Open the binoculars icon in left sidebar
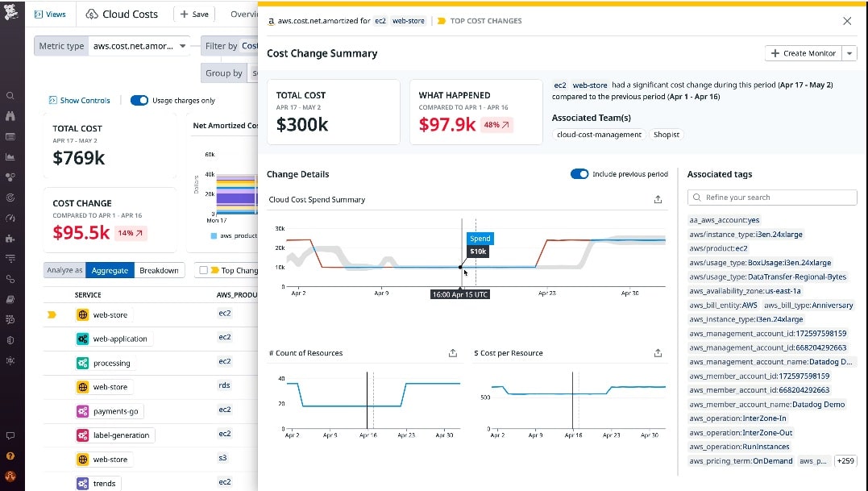 10,116
